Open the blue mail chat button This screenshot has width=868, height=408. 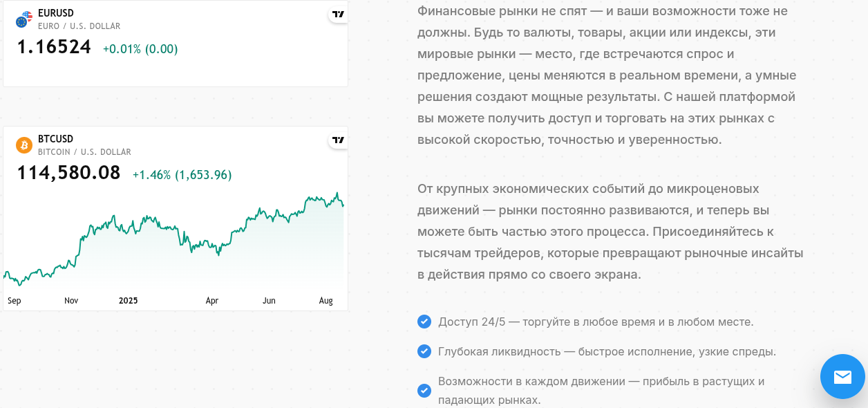pyautogui.click(x=842, y=377)
